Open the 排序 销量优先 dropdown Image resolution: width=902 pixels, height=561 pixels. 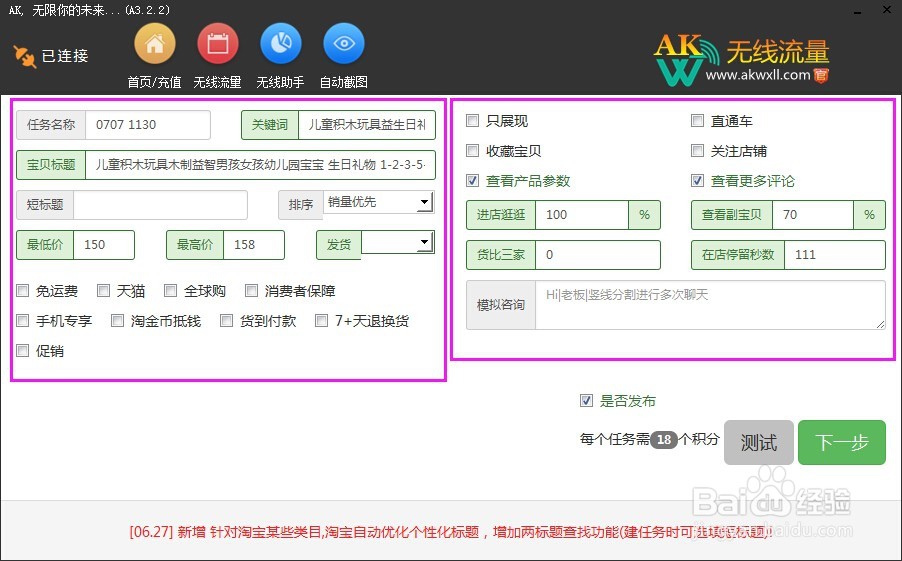(379, 202)
